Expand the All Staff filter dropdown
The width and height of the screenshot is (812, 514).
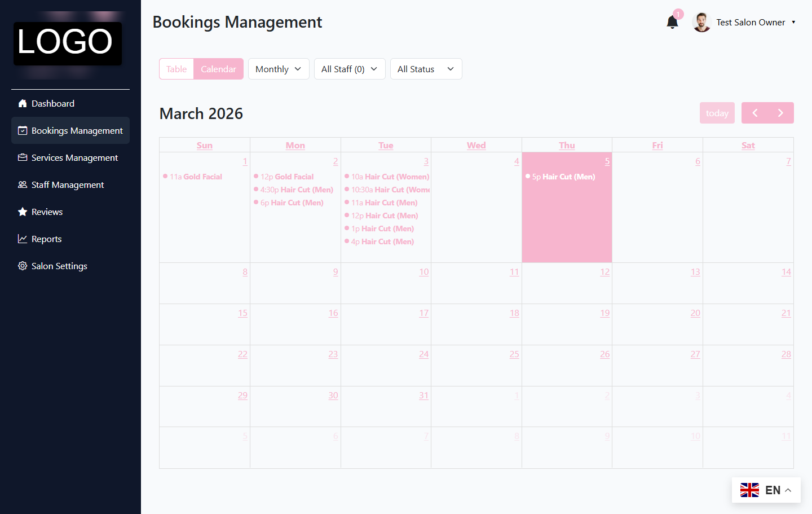pos(350,68)
